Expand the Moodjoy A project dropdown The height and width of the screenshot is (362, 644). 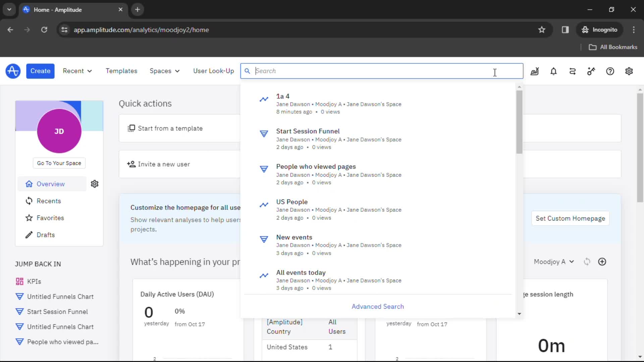point(554,262)
